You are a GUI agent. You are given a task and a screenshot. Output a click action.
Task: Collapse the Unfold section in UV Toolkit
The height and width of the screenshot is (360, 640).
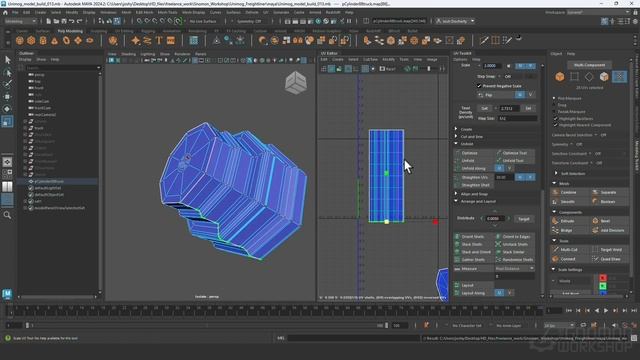[x=456, y=144]
